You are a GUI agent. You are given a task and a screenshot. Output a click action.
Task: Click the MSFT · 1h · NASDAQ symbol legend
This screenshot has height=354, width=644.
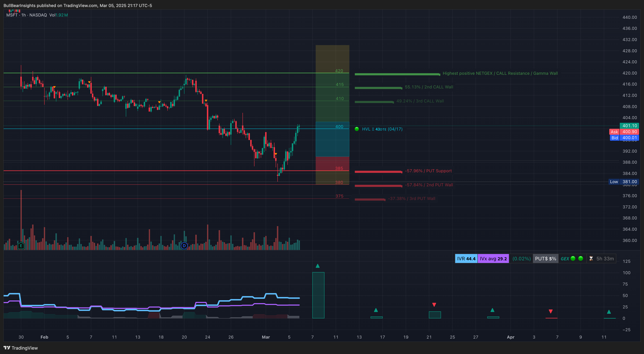click(26, 15)
